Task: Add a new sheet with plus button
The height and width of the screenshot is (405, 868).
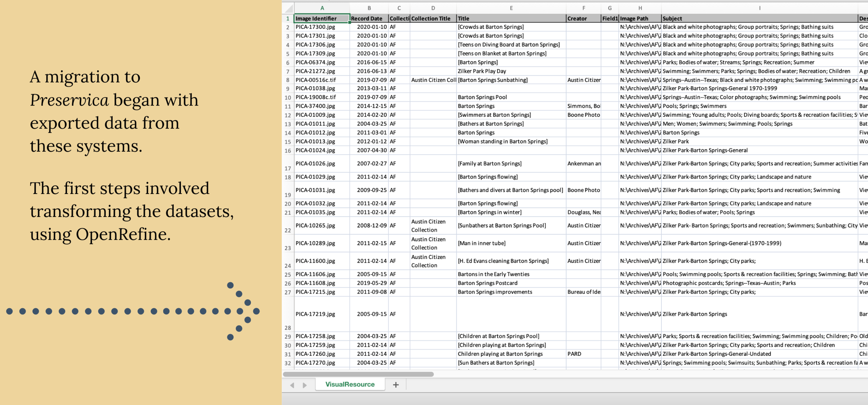Action: click(396, 385)
